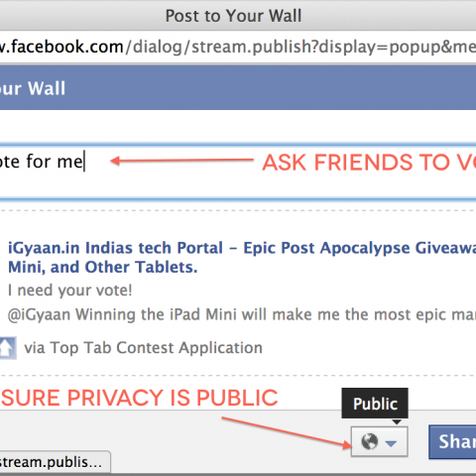Expand the privacy dropdown arrow

[x=391, y=443]
